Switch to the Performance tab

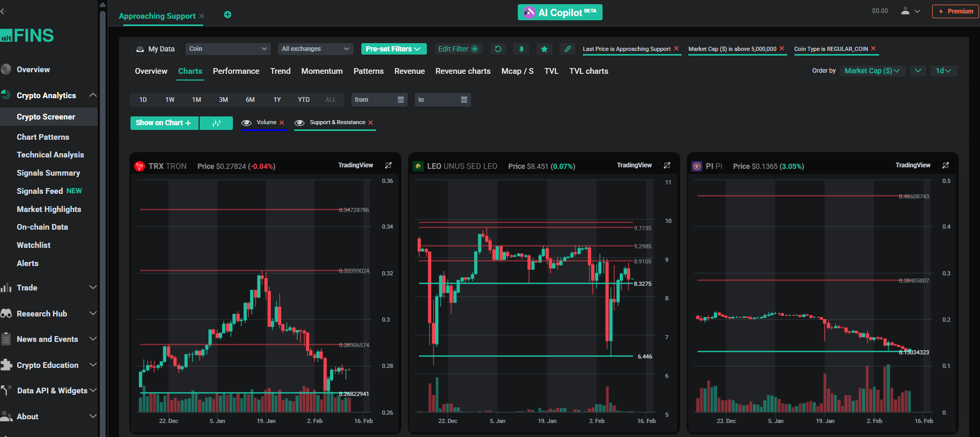point(236,71)
